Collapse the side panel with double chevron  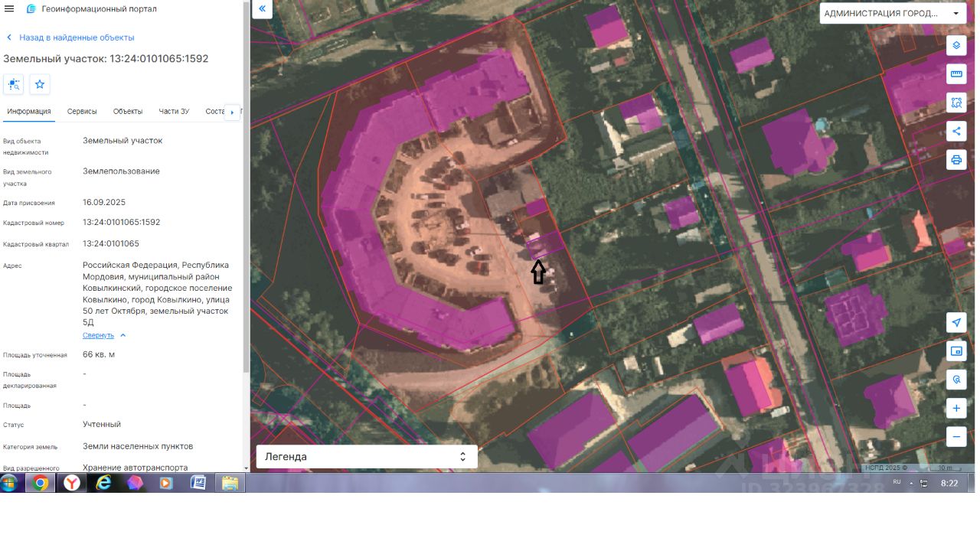point(262,9)
